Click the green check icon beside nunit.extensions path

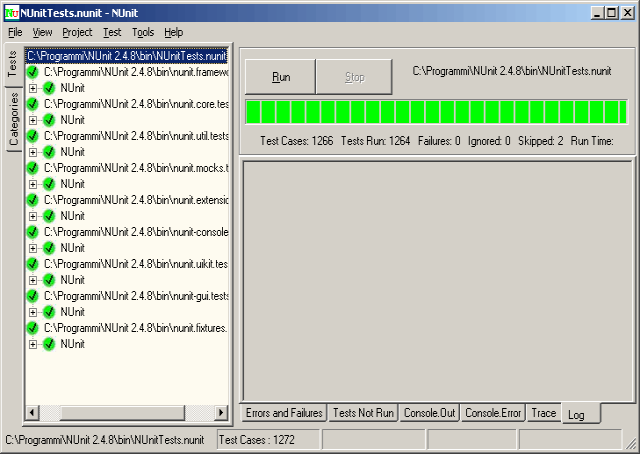pos(32,200)
